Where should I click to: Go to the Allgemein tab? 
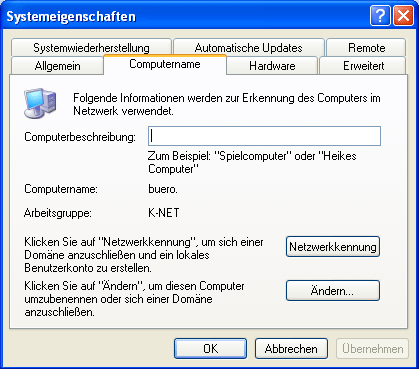(x=57, y=66)
